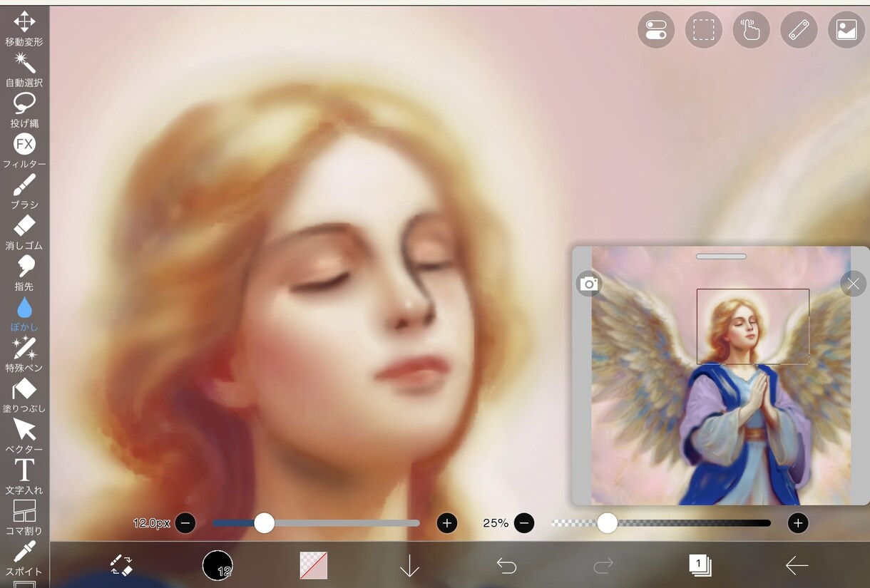870x588 pixels.
Task: Click the opacity slider knob
Action: coord(607,523)
